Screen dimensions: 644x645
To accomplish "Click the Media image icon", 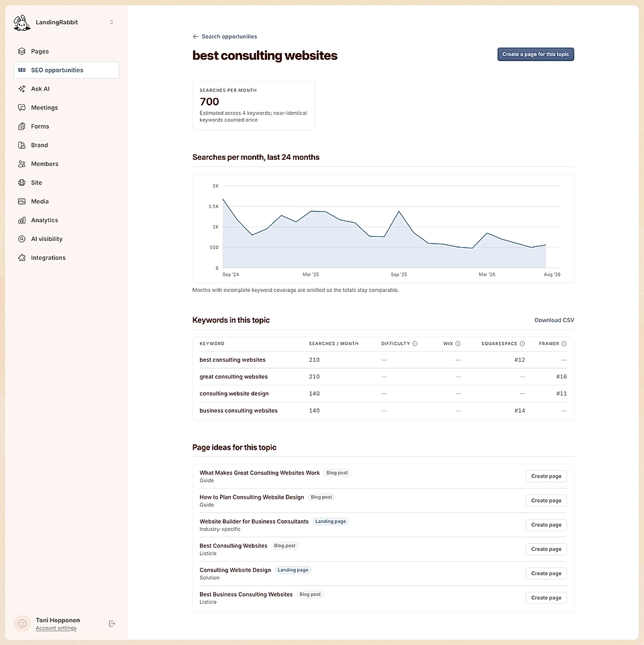I will click(21, 201).
